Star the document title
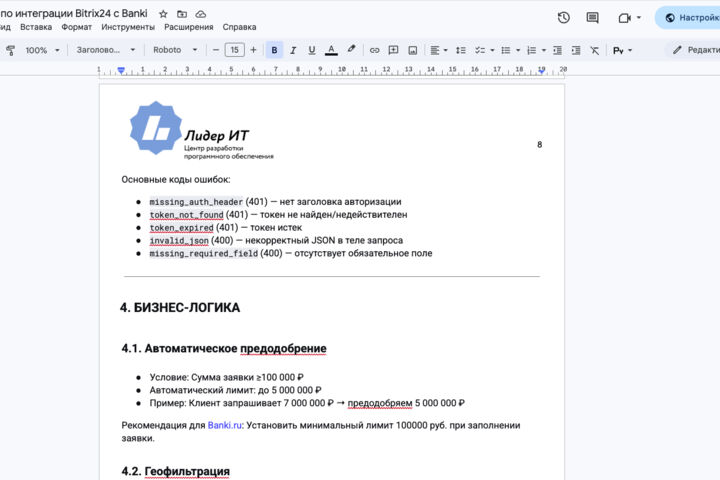The width and height of the screenshot is (720, 480). point(163,14)
